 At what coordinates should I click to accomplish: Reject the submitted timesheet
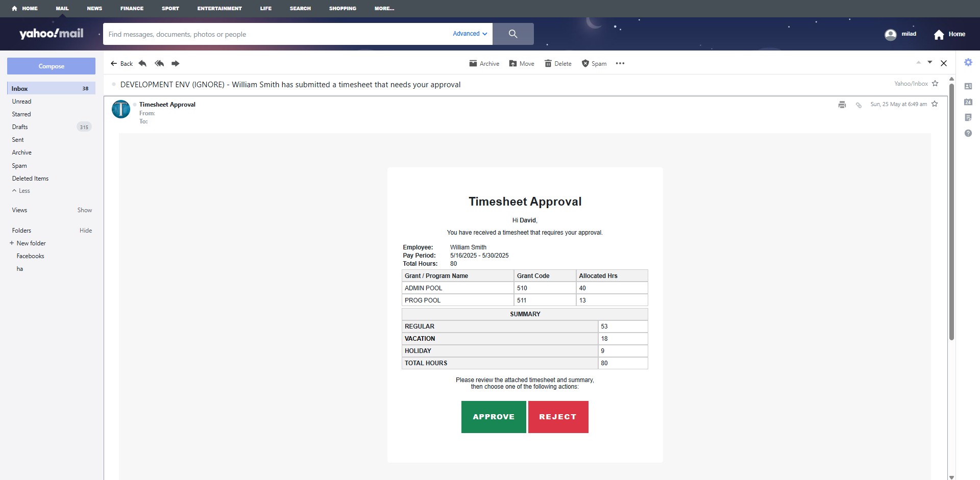click(558, 417)
